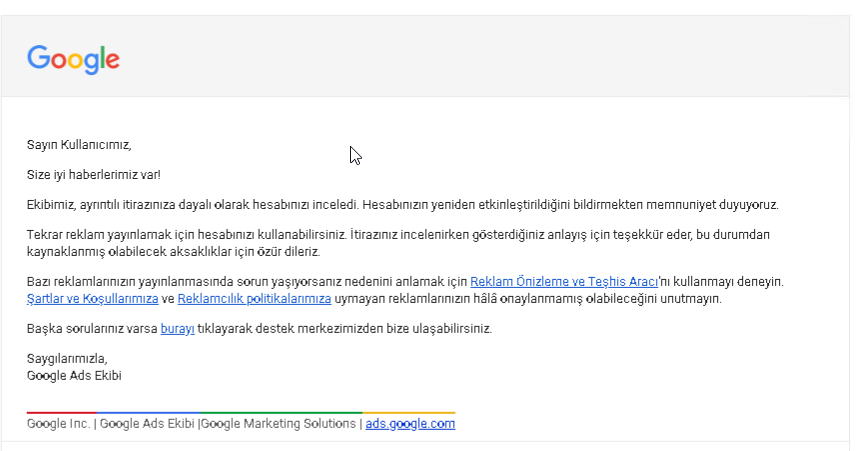Click the closing text Saygılarımızla
Screen dimensions: 859x451
tap(67, 359)
